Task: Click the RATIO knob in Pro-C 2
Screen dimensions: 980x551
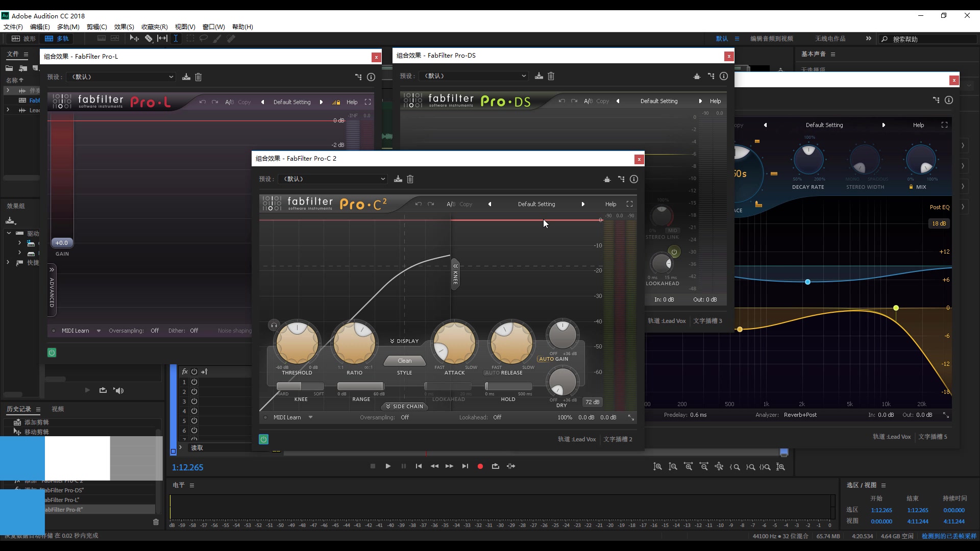Action: pos(355,342)
